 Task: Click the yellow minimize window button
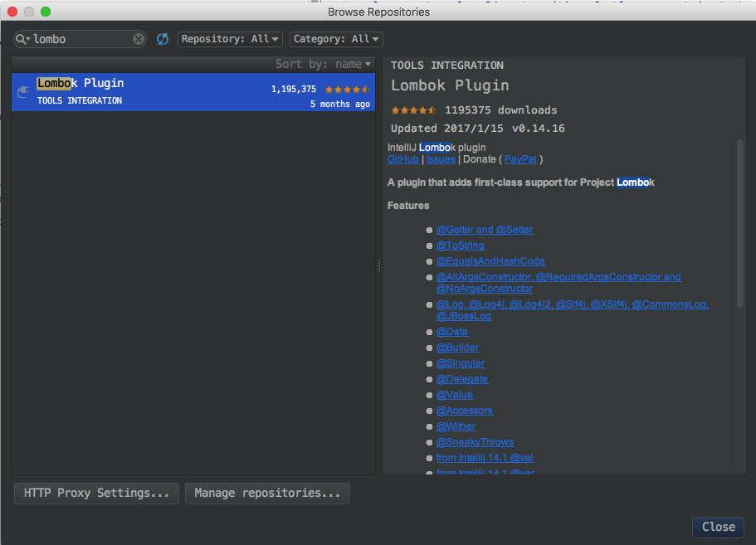pyautogui.click(x=29, y=12)
